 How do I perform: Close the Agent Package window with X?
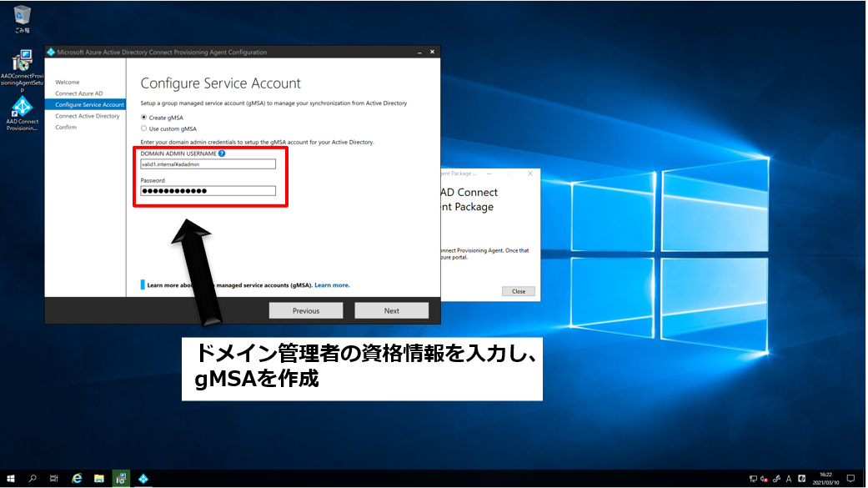(x=529, y=174)
